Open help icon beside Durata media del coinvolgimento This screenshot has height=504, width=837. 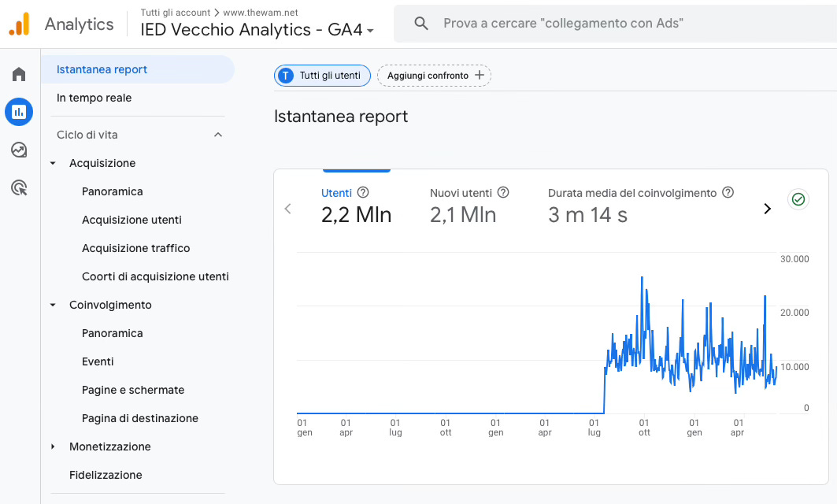click(x=728, y=193)
